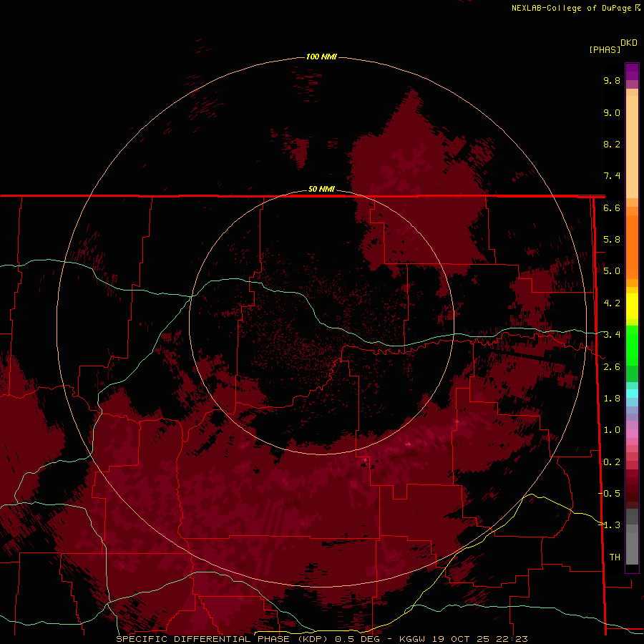
Task: Click the 5.8 value on color scale
Action: click(x=612, y=240)
